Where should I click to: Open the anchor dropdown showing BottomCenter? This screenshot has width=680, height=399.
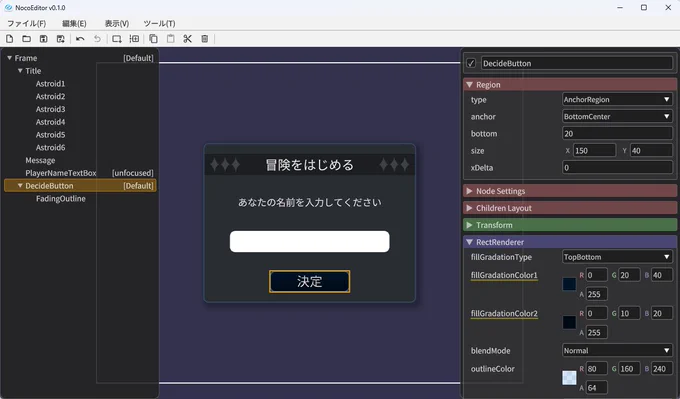pos(617,116)
